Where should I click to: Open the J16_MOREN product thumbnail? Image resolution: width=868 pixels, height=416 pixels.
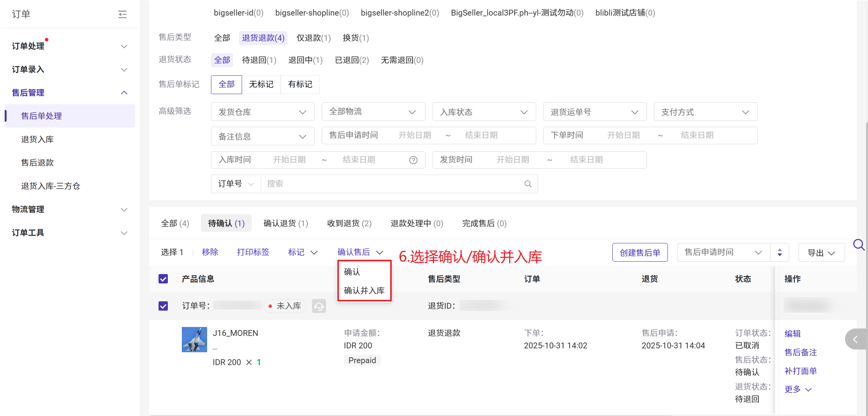(x=194, y=339)
